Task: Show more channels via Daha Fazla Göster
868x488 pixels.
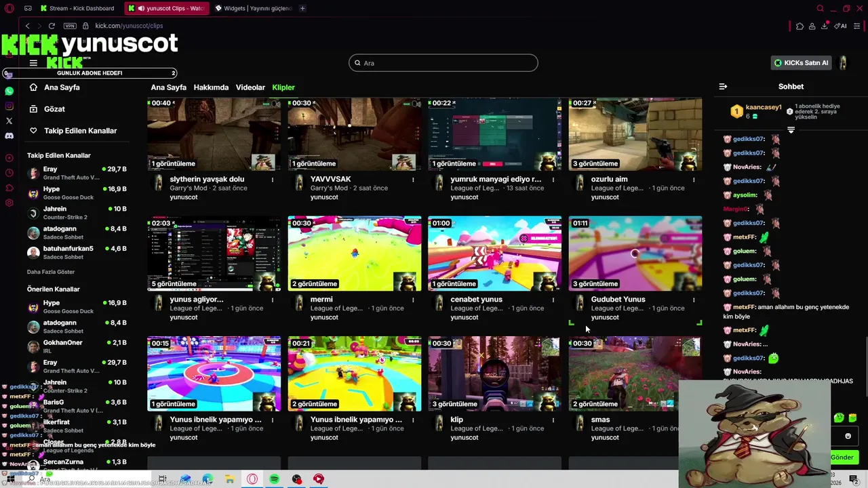Action: click(x=51, y=272)
